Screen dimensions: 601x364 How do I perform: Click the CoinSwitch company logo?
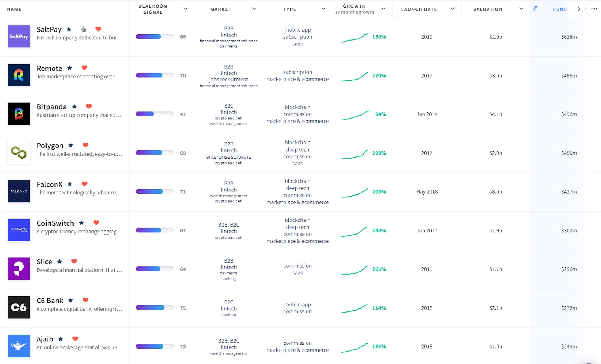19,230
